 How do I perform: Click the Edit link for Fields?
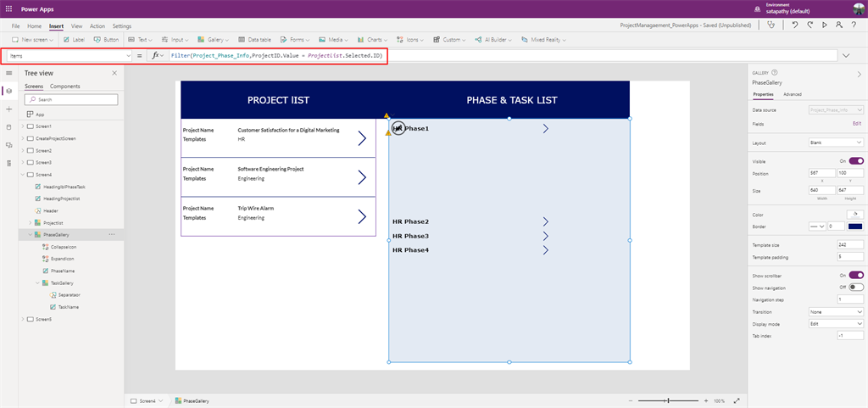(x=857, y=123)
